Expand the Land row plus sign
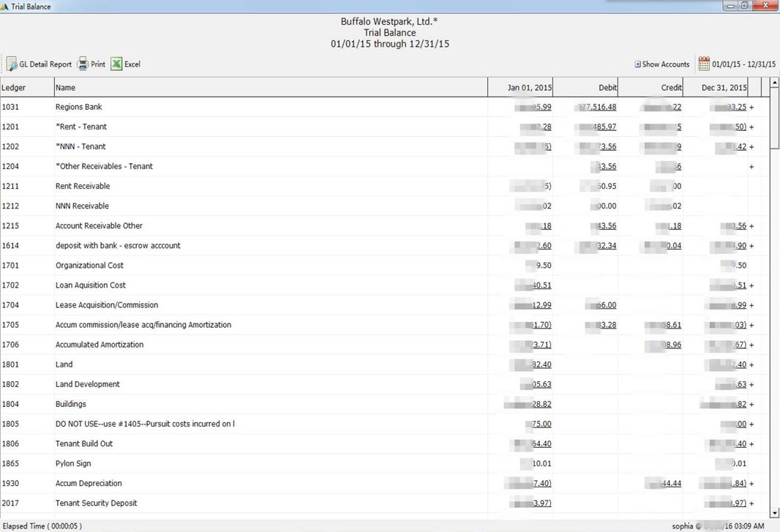The image size is (780, 532). click(x=751, y=364)
